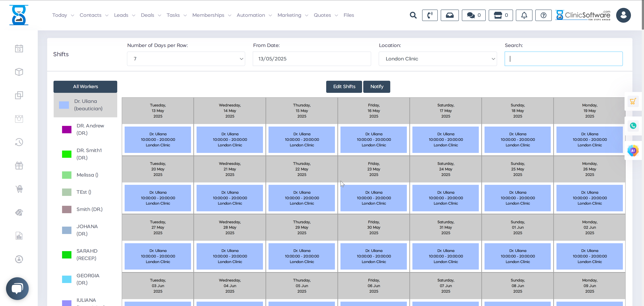Click the search magnifier icon in header
Viewport: 644px width, 306px height.
[413, 15]
